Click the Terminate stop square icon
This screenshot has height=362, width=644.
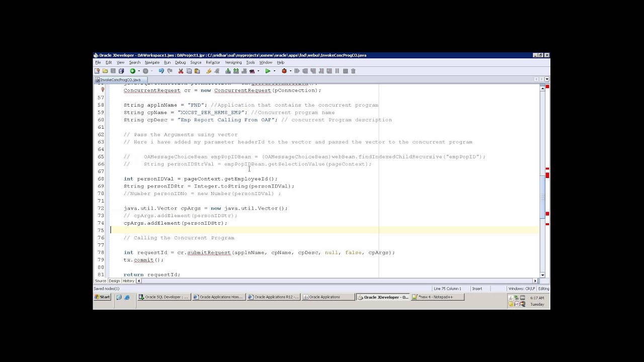(345, 71)
